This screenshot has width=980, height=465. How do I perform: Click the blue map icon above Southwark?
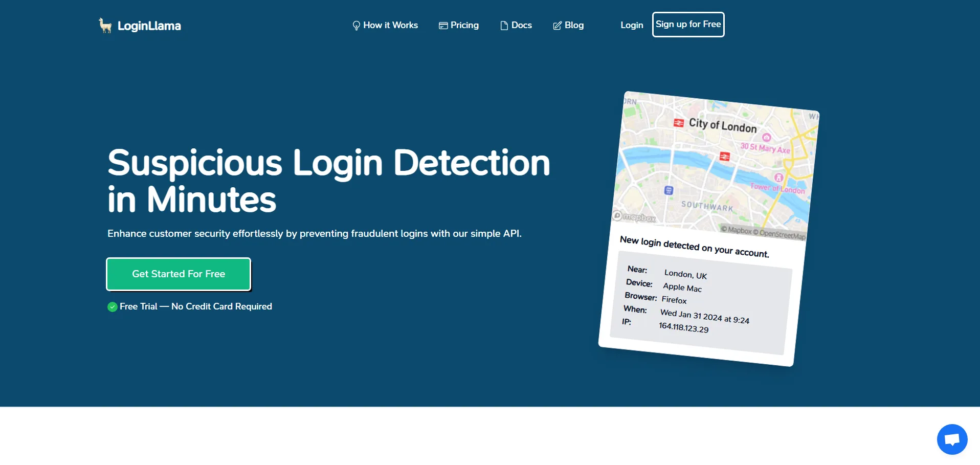pyautogui.click(x=669, y=190)
